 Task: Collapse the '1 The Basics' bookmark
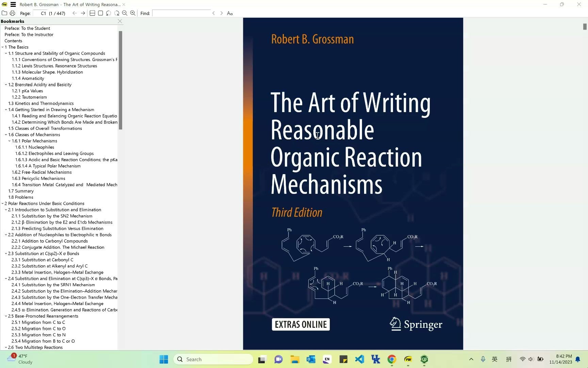pos(2,47)
